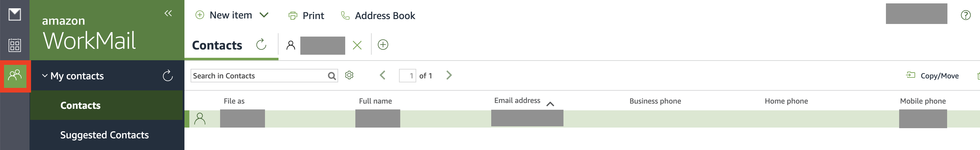Sort by Email address column

point(517,101)
